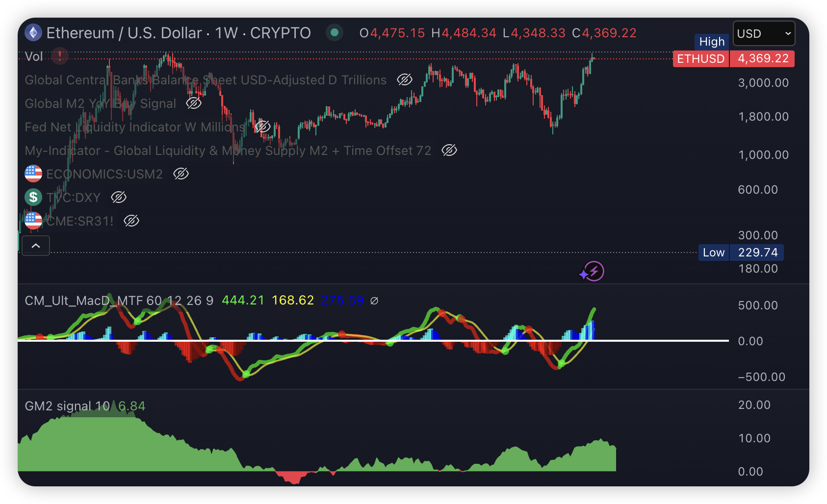Click the US flag icon beside ECONOMICS:USM2
The height and width of the screenshot is (504, 827).
point(33,174)
